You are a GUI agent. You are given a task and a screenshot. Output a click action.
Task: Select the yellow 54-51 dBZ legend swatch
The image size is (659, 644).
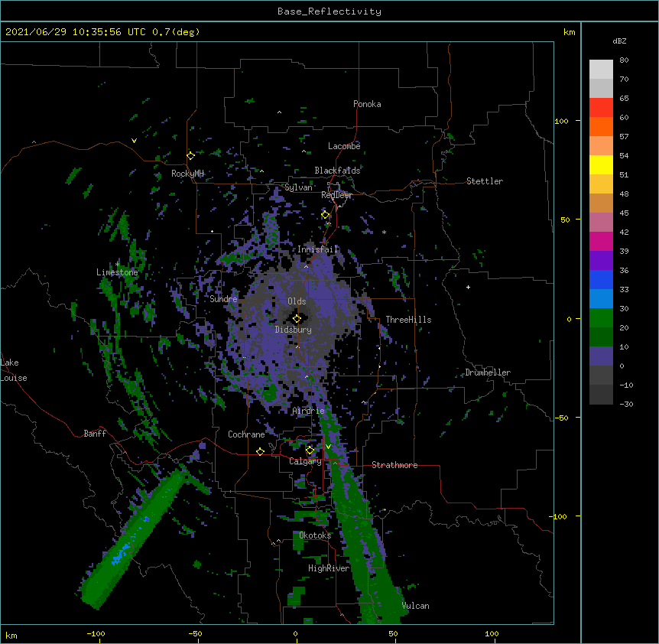click(601, 164)
